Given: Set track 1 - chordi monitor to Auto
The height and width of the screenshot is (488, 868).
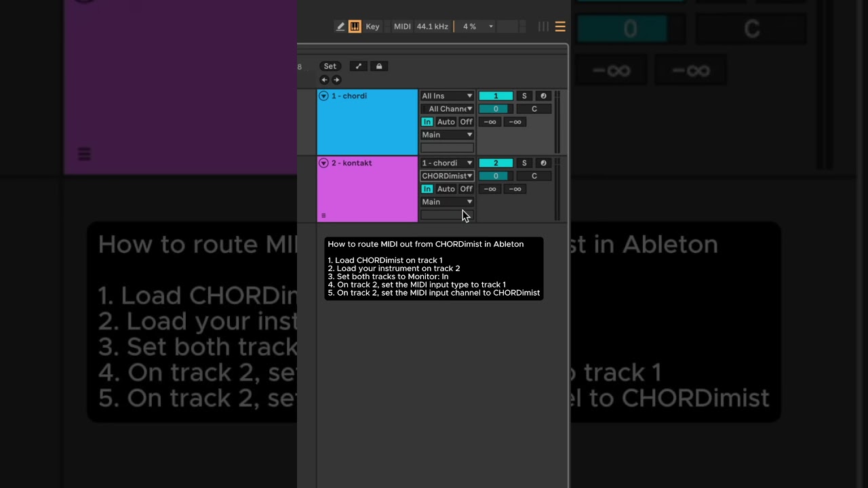Looking at the screenshot, I should (x=446, y=122).
